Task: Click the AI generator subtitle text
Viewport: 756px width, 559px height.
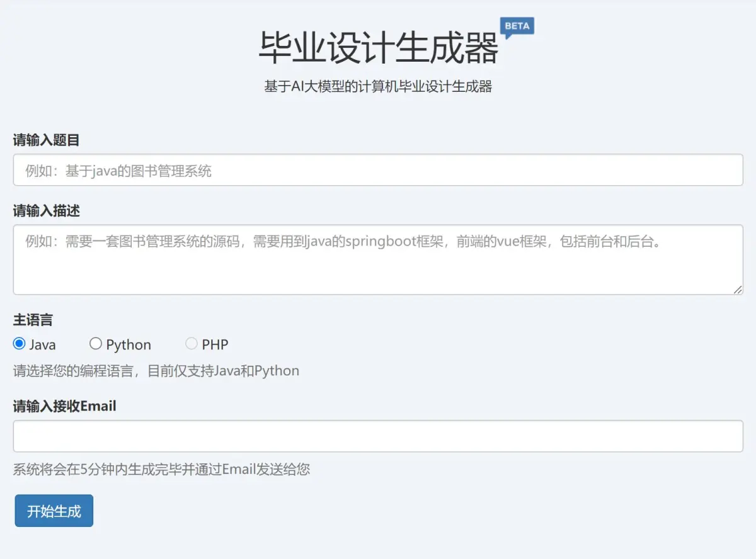Action: [x=378, y=86]
